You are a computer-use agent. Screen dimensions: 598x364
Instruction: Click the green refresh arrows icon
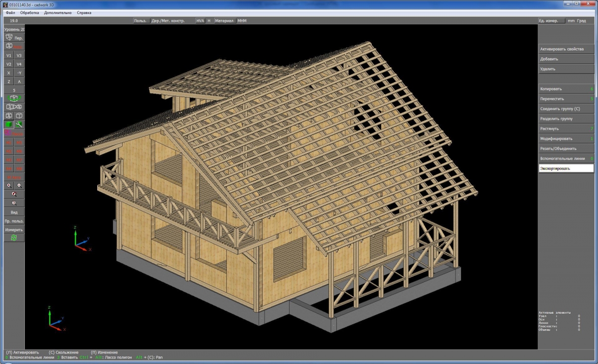pyautogui.click(x=14, y=238)
